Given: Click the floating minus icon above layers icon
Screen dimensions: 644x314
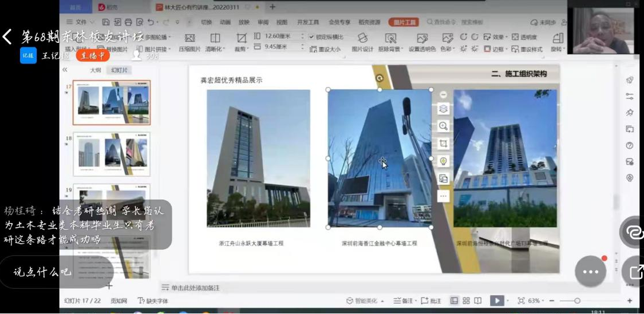Looking at the screenshot, I should click(443, 94).
